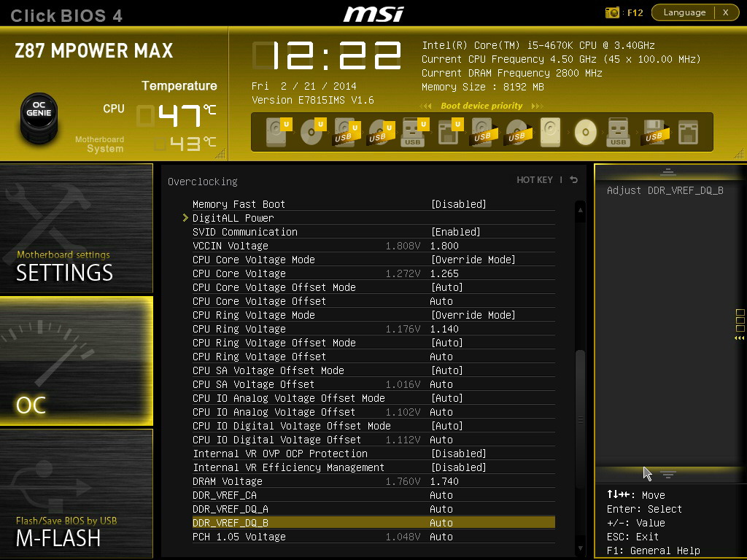Click the F12 screenshot camera icon
This screenshot has height=560, width=747.
click(612, 12)
